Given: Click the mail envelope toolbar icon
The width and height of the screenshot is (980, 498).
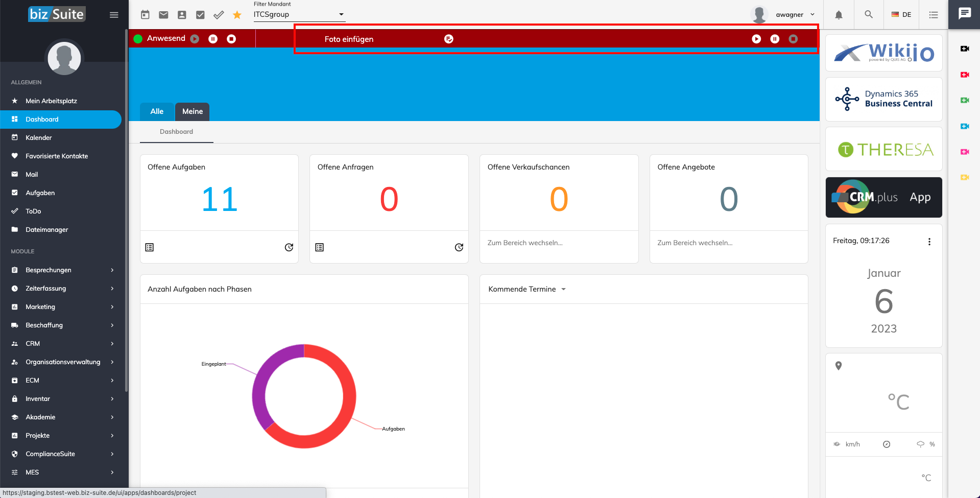Looking at the screenshot, I should point(163,15).
